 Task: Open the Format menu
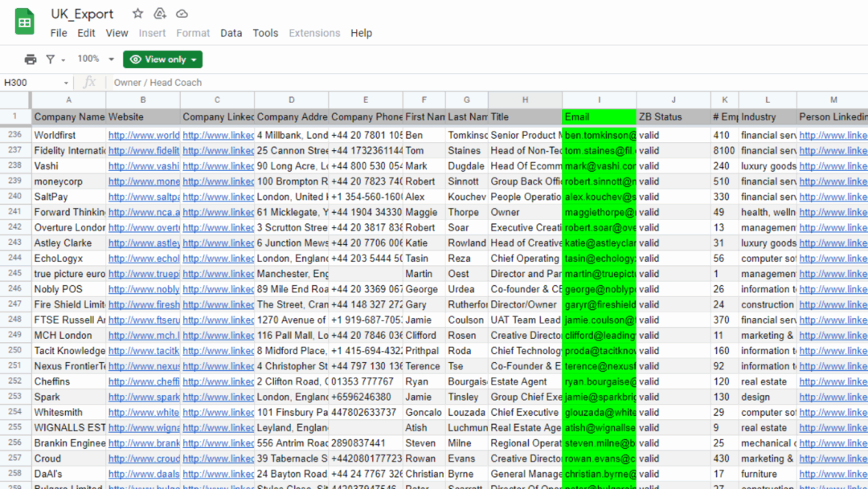pyautogui.click(x=193, y=33)
